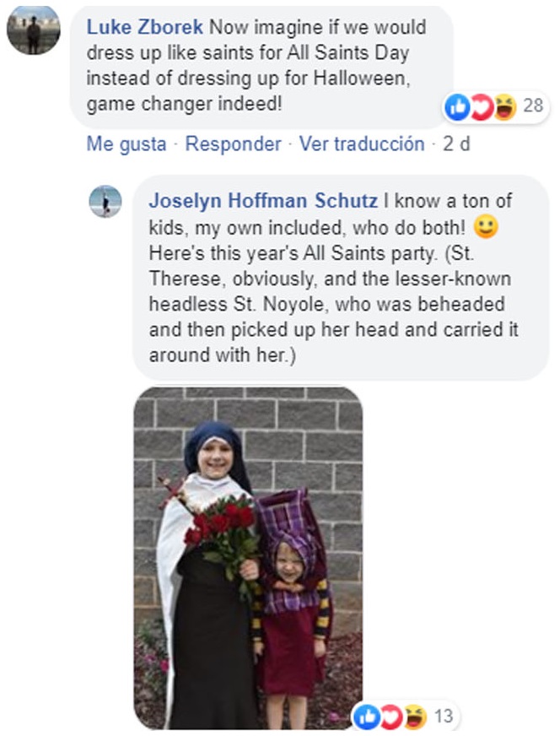Image resolution: width=560 pixels, height=736 pixels.
Task: Click Me gusta under Luke's comment
Action: click(127, 143)
